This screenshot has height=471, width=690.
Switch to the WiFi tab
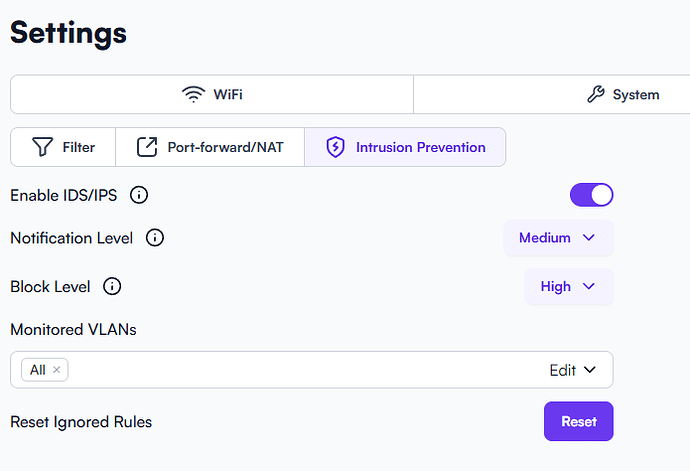(x=212, y=94)
